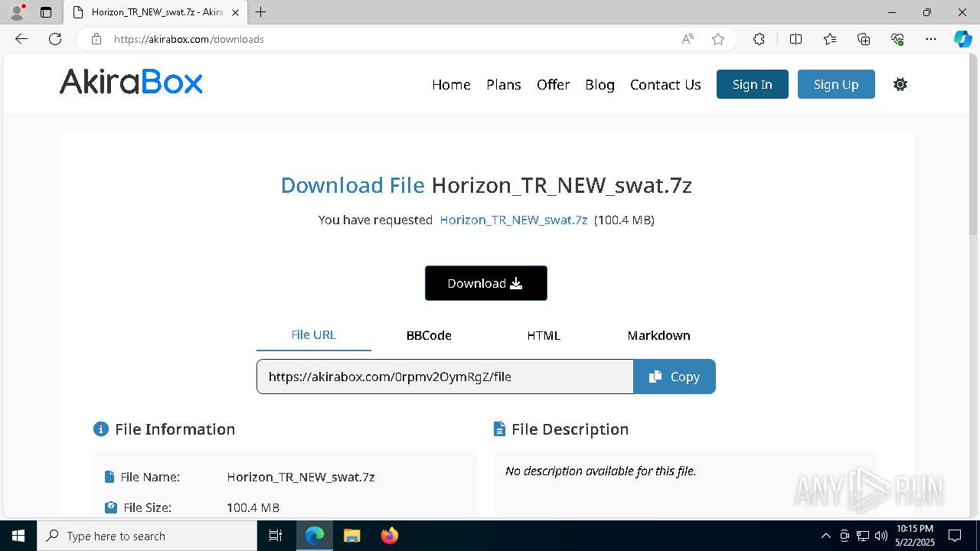Reload the page with refresh icon

55,39
